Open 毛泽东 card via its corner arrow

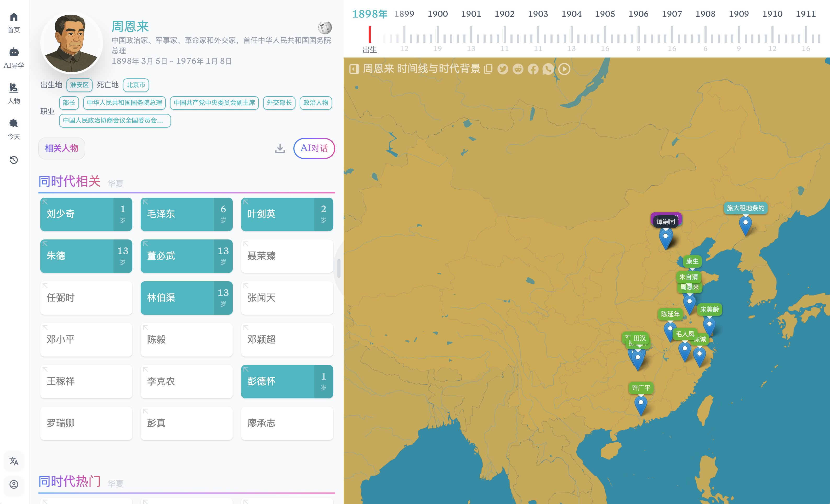[x=146, y=202]
